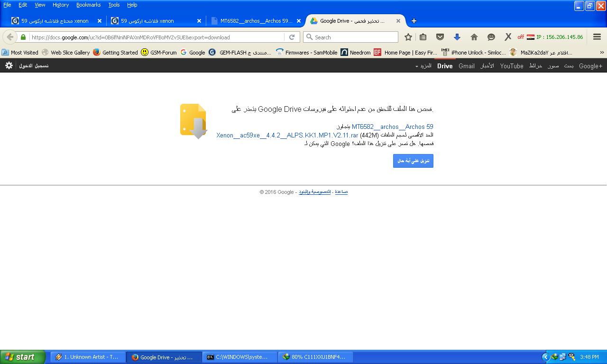Close the Google Drive tab
This screenshot has height=364, width=607.
click(398, 21)
